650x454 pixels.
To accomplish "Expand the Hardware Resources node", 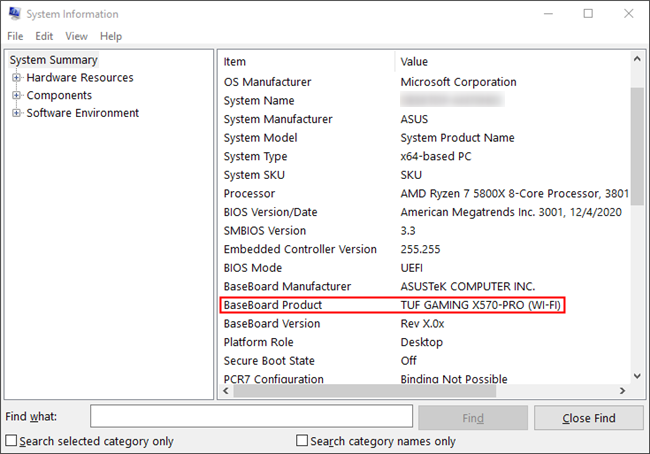I will (x=17, y=78).
